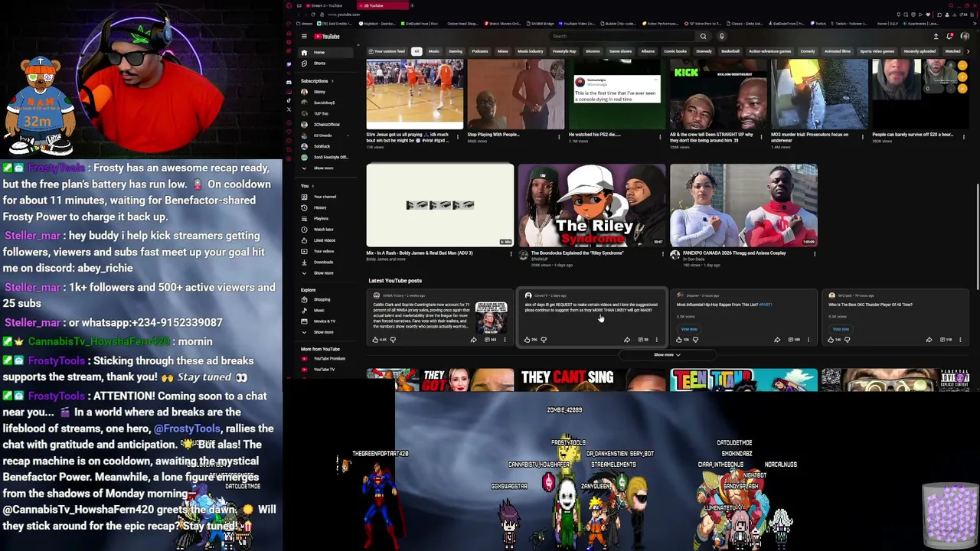Dislike the Best OKC Thunder Player post
This screenshot has width=980, height=551.
pyautogui.click(x=847, y=339)
